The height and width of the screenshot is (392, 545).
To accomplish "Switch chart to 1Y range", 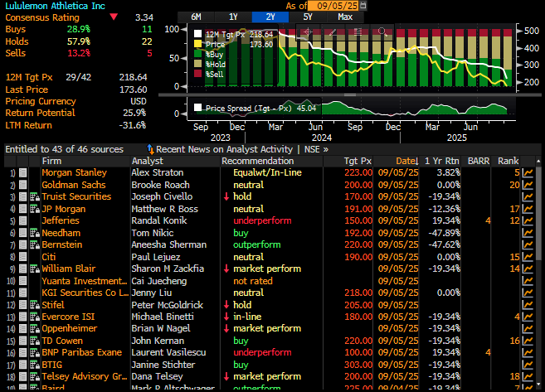I will pyautogui.click(x=233, y=17).
